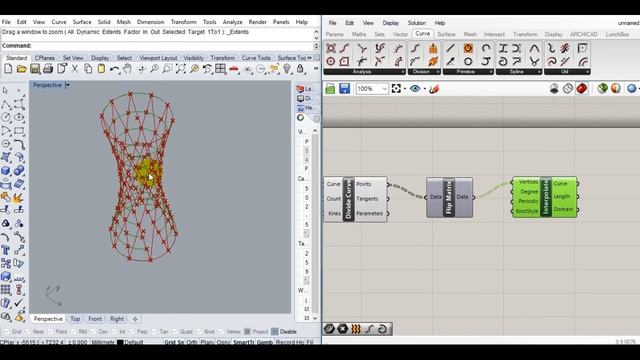Open the Perspective viewport title dropdown arrow
This screenshot has height=360, width=640.
tap(68, 85)
